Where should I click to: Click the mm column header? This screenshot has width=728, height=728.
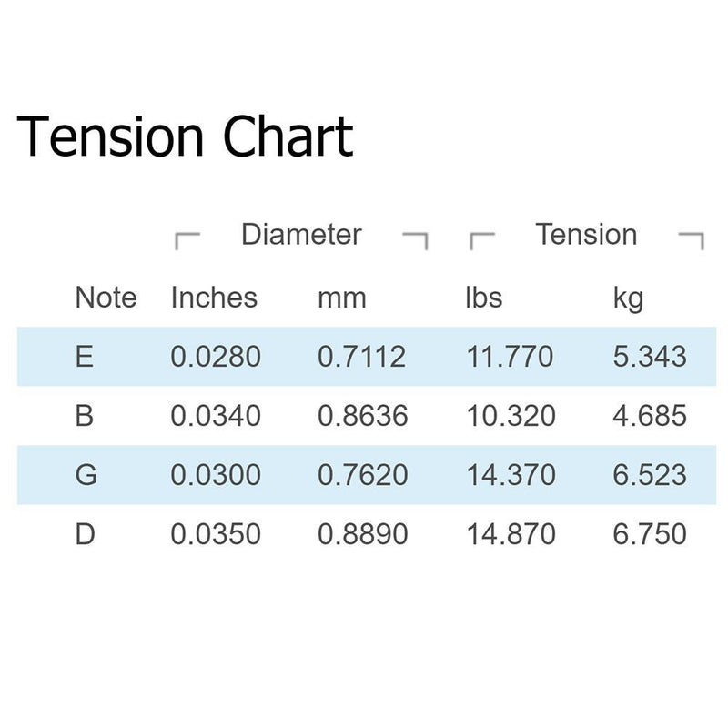342,298
